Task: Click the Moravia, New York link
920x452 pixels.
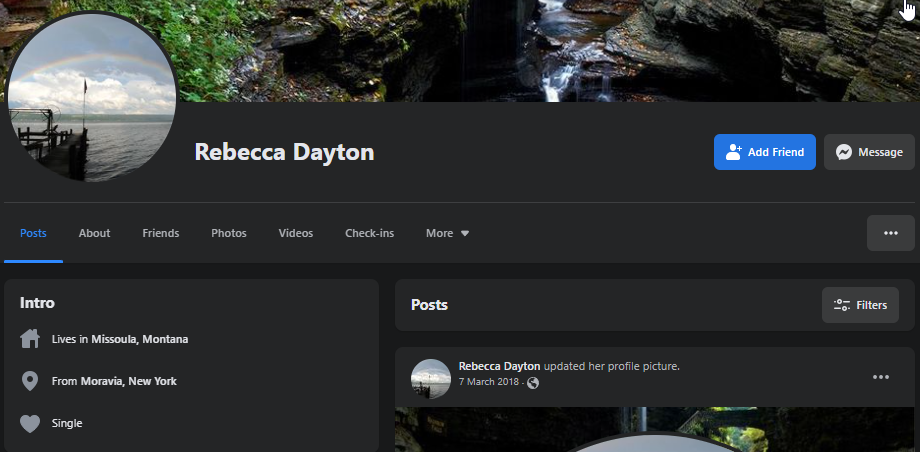Action: click(128, 381)
